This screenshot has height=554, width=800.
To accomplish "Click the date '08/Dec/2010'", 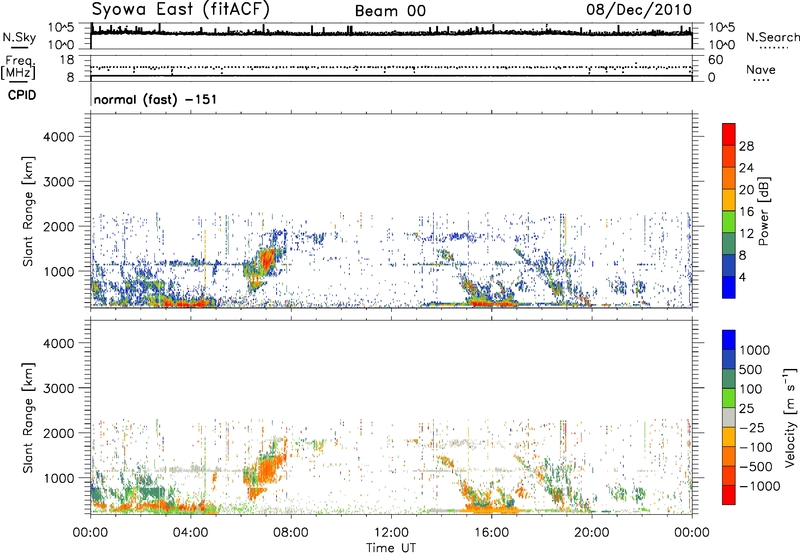I will (x=639, y=10).
